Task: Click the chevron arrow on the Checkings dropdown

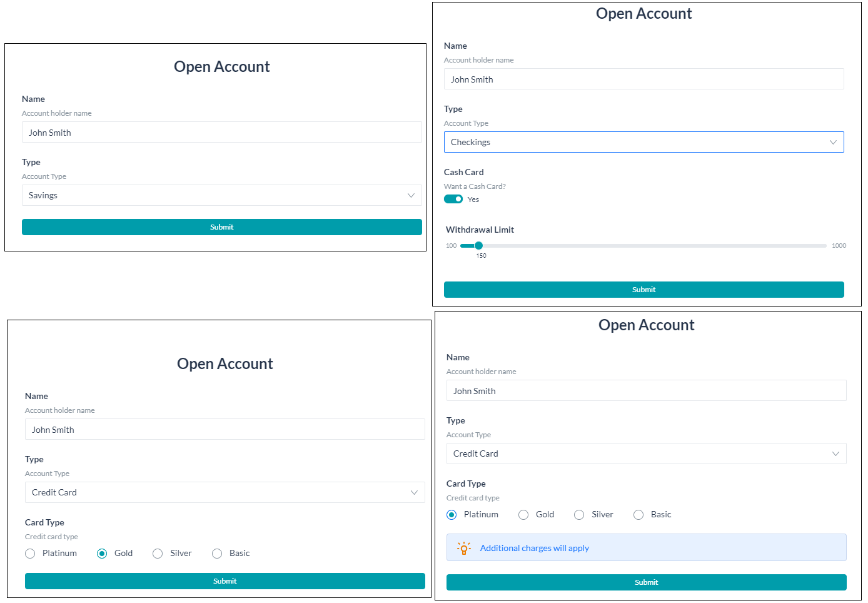Action: 832,142
